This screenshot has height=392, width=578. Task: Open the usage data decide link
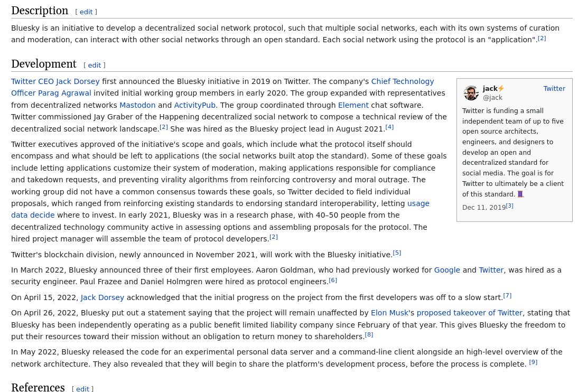tap(418, 203)
